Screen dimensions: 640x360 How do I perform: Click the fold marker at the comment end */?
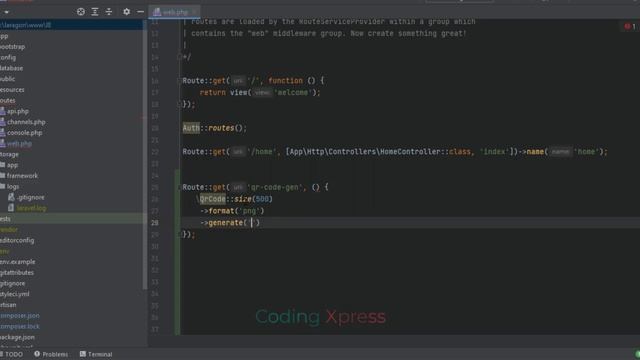(x=179, y=57)
